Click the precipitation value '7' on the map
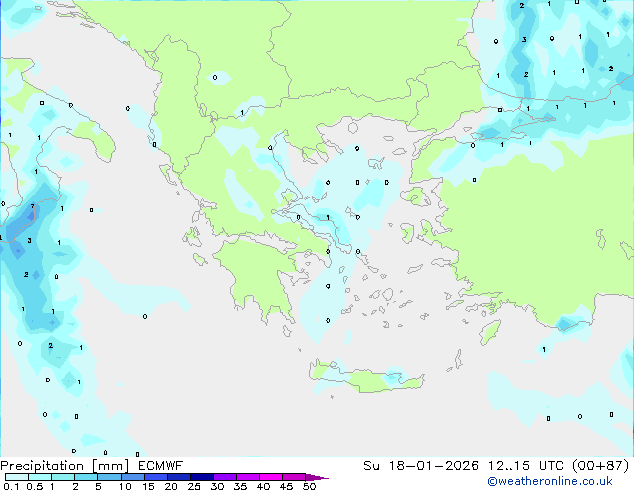This screenshot has height=490, width=634. tap(32, 207)
